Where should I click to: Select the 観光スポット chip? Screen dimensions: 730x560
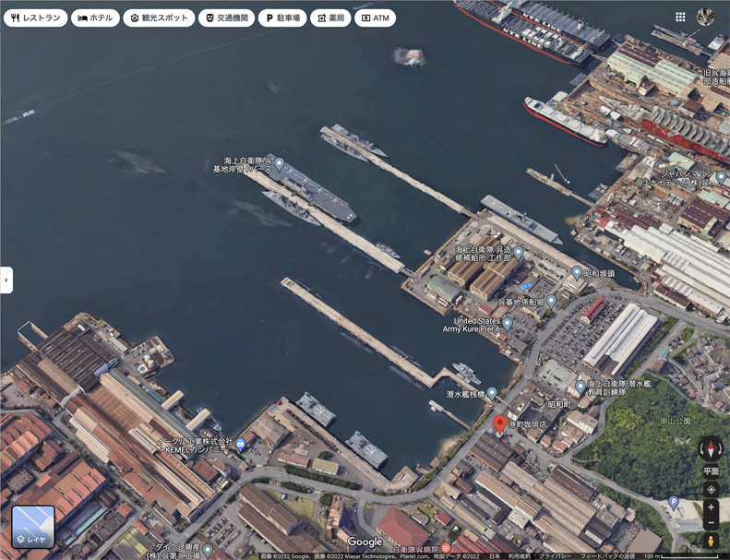pyautogui.click(x=160, y=18)
